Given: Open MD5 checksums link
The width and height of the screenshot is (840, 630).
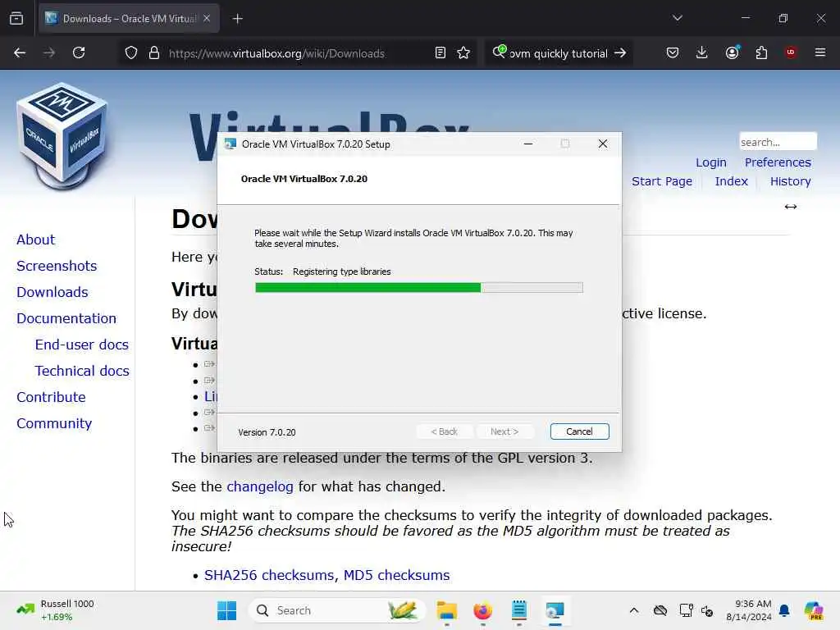Looking at the screenshot, I should point(396,575).
